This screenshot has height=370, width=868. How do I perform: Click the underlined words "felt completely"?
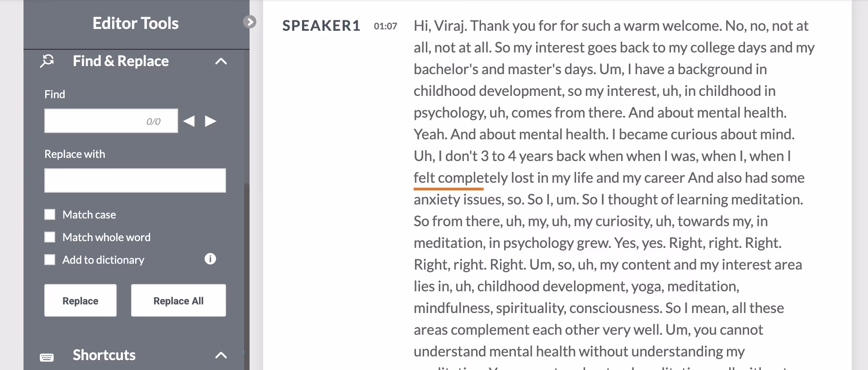461,178
